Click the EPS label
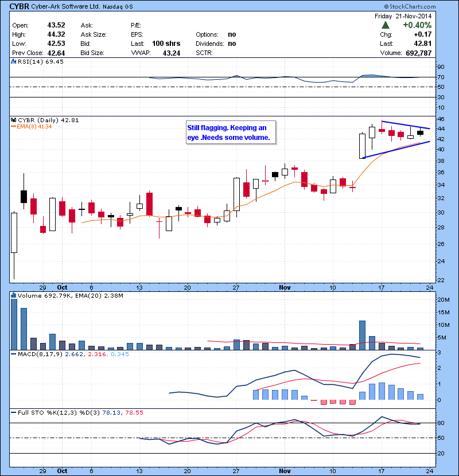Screen dimensions: 459x476 pyautogui.click(x=137, y=34)
